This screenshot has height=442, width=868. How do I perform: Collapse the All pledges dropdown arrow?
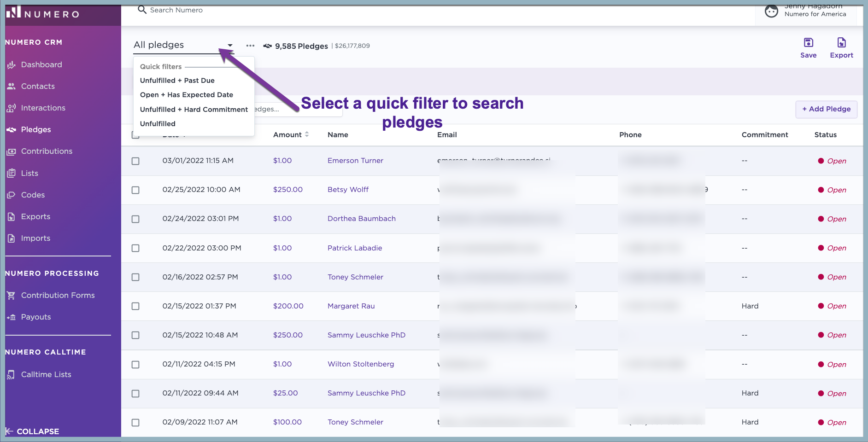click(230, 45)
